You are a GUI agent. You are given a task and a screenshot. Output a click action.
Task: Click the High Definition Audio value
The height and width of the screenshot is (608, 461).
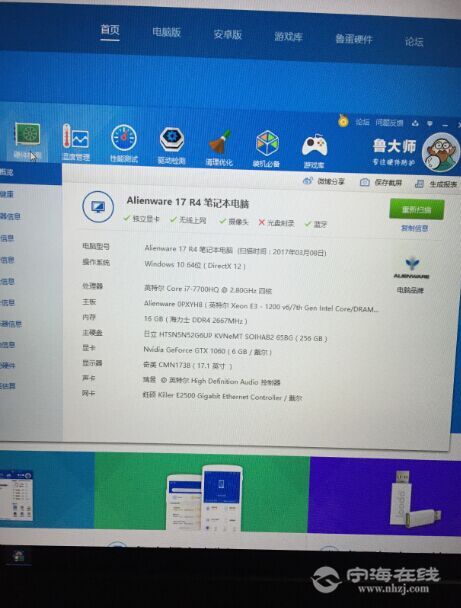coord(211,381)
